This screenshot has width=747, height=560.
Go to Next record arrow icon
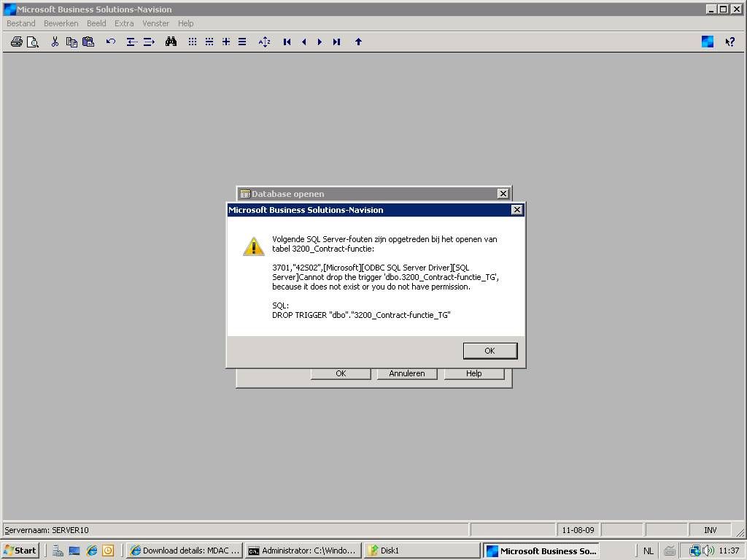(x=320, y=42)
